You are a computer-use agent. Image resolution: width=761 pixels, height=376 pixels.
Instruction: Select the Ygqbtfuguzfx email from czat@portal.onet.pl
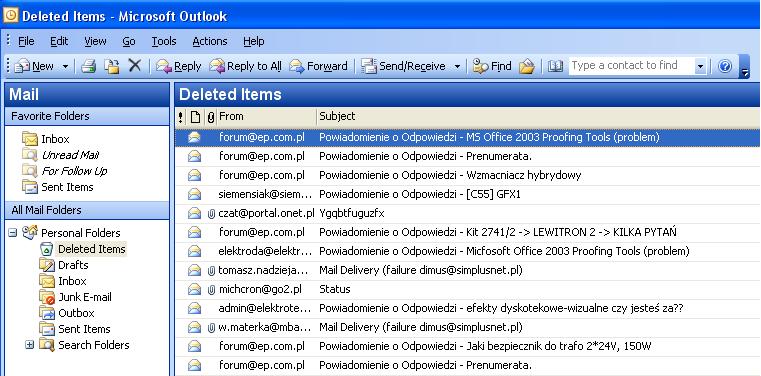pyautogui.click(x=468, y=213)
